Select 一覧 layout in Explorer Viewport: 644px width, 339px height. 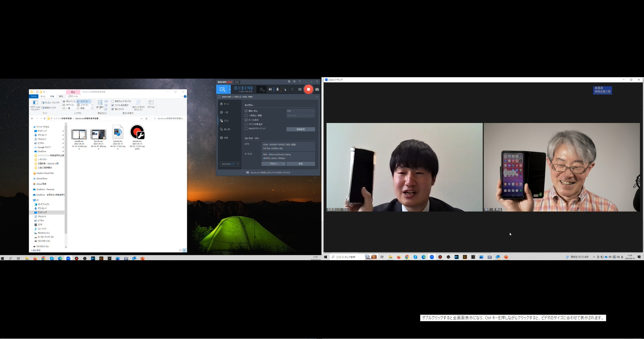66,108
